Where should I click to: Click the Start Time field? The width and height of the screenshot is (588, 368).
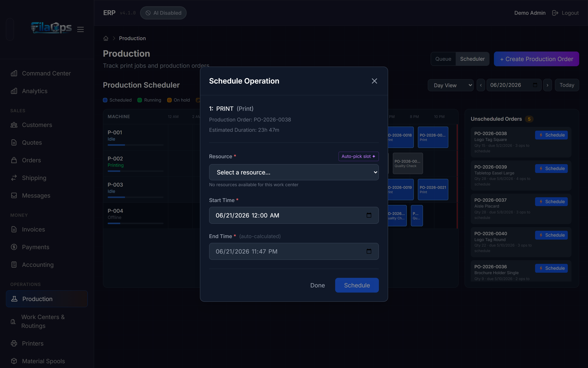click(294, 215)
